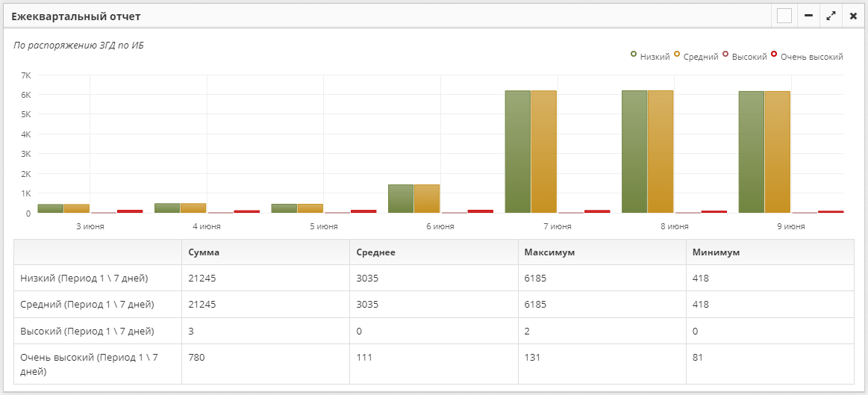Expand widget to fullscreen with arrows icon

pyautogui.click(x=831, y=16)
